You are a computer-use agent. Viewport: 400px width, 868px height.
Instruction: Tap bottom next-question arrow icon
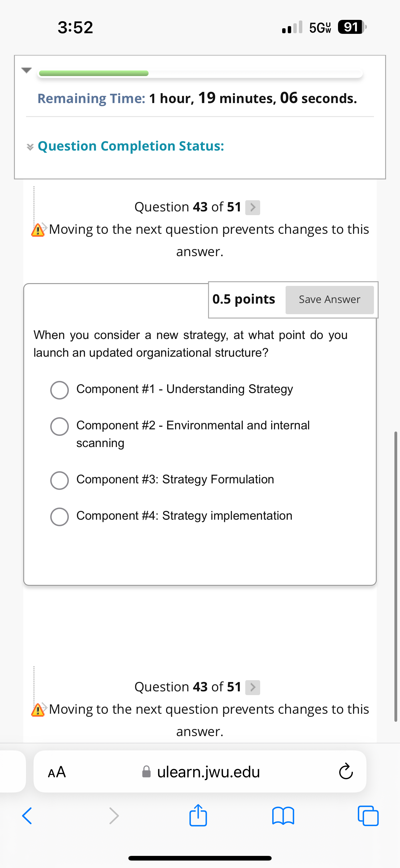point(252,687)
